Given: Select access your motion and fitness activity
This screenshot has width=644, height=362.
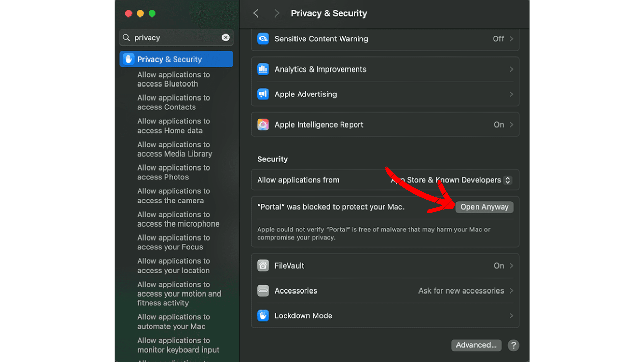Looking at the screenshot, I should click(x=179, y=294).
